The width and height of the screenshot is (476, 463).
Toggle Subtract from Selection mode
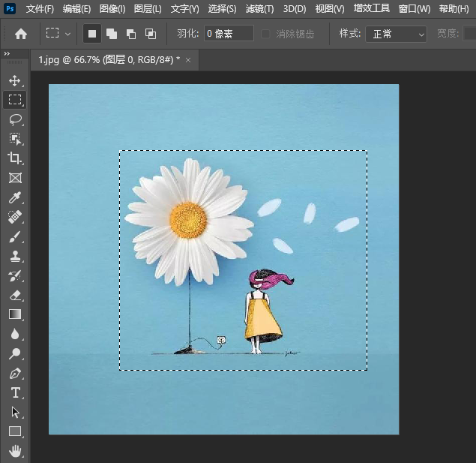pyautogui.click(x=131, y=34)
